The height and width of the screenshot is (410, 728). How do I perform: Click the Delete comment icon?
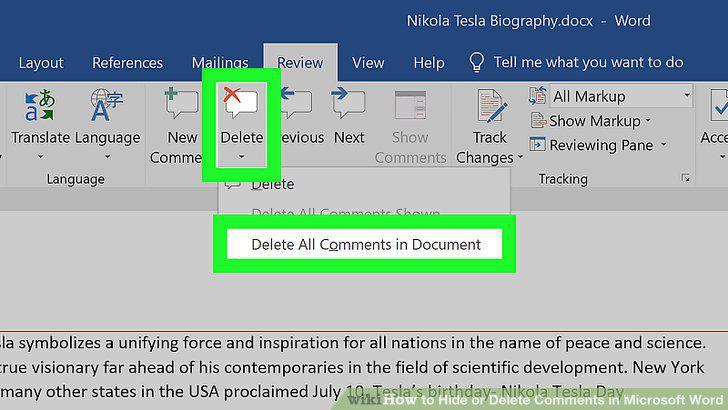(241, 102)
